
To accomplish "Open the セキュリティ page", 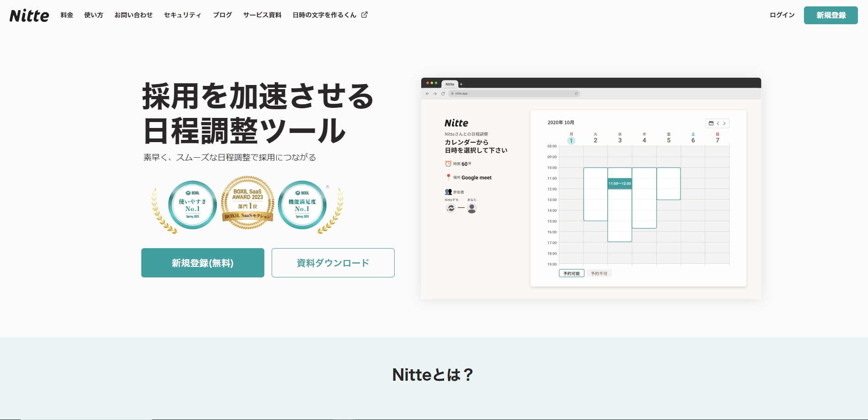I will (182, 15).
